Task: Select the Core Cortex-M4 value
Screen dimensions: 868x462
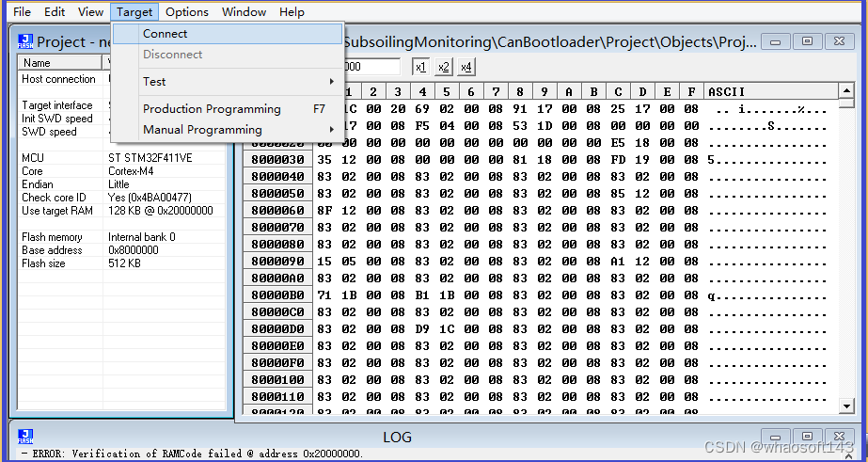Action: tap(131, 171)
